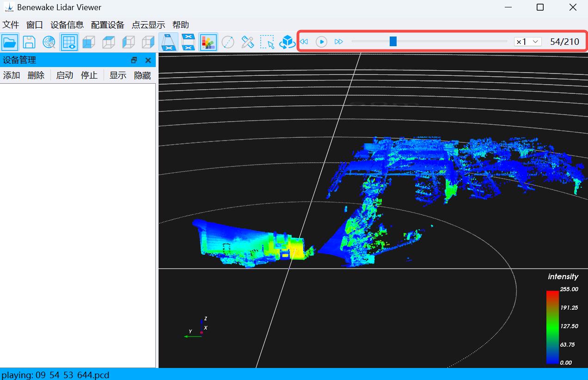Click the status text playing: 09_54_53_644.pcd
The width and height of the screenshot is (588, 380).
point(55,374)
